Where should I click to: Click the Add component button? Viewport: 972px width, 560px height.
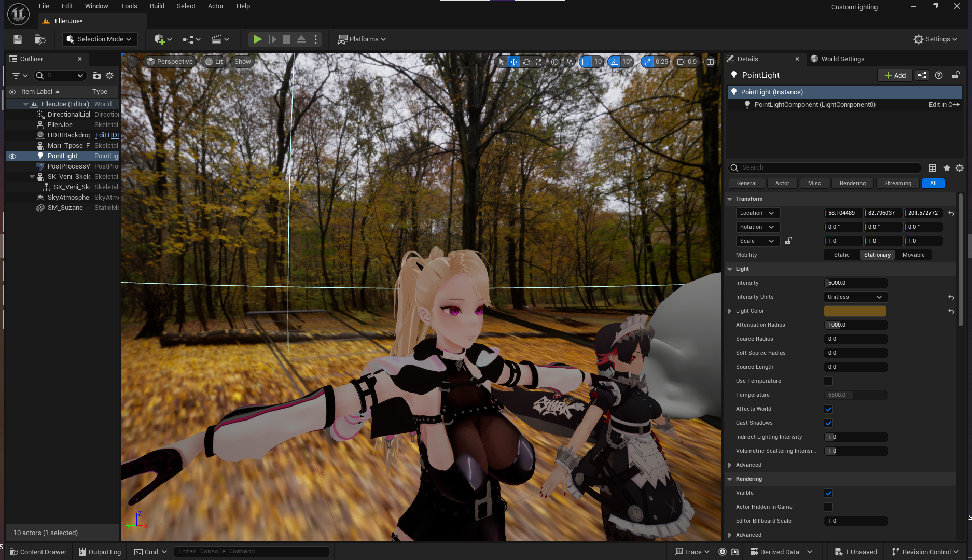[x=895, y=76]
